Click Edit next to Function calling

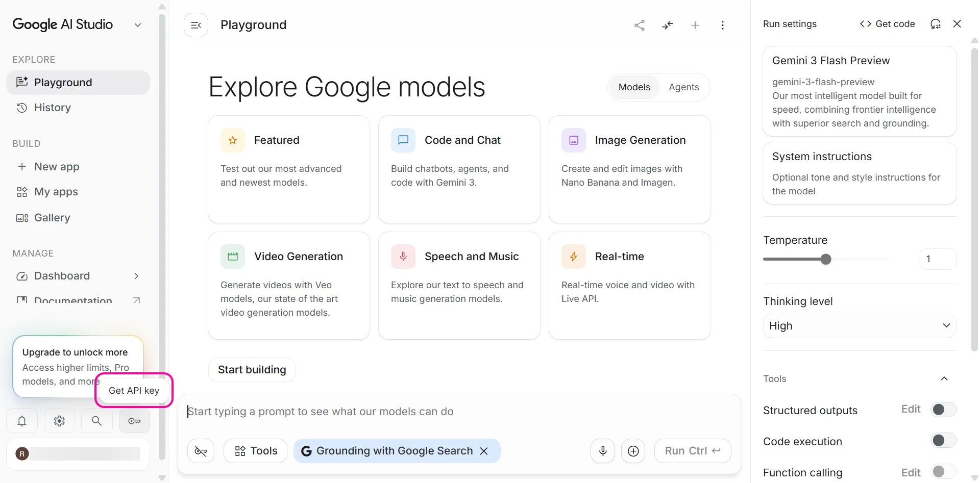(911, 473)
